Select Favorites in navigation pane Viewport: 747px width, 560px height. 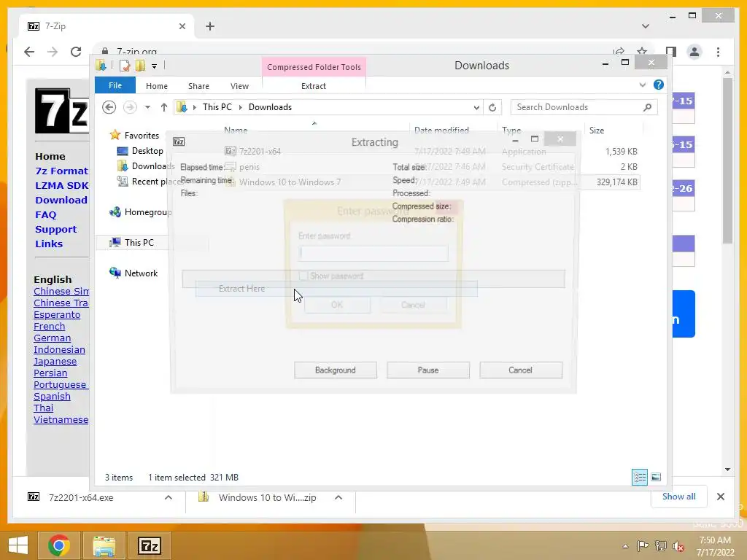[142, 135]
